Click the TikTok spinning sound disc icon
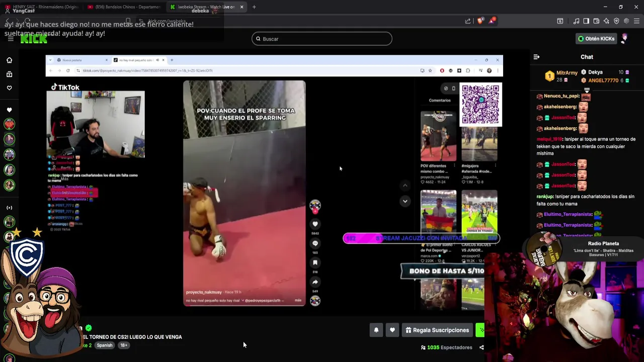 [315, 301]
